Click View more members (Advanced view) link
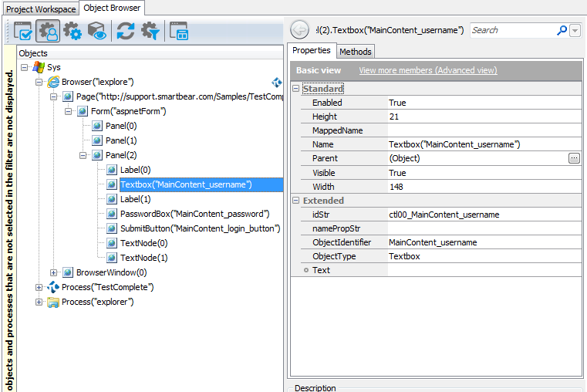The height and width of the screenshot is (392, 587). click(x=427, y=70)
